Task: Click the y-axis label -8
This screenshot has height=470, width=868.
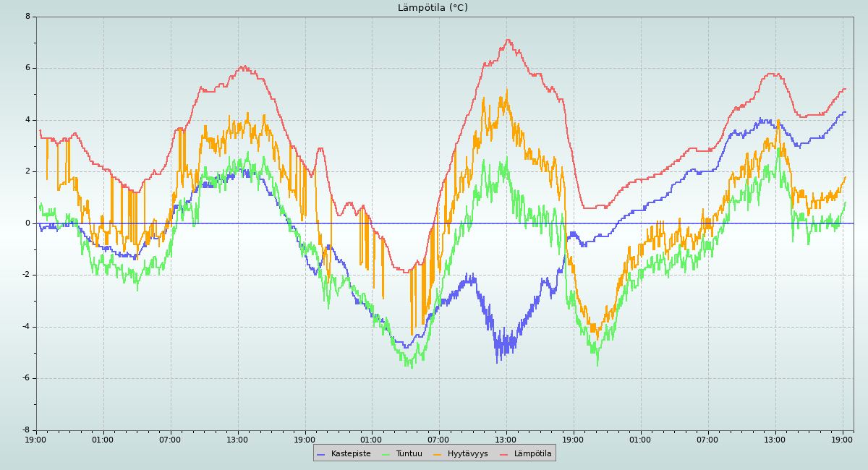Action: click(26, 430)
